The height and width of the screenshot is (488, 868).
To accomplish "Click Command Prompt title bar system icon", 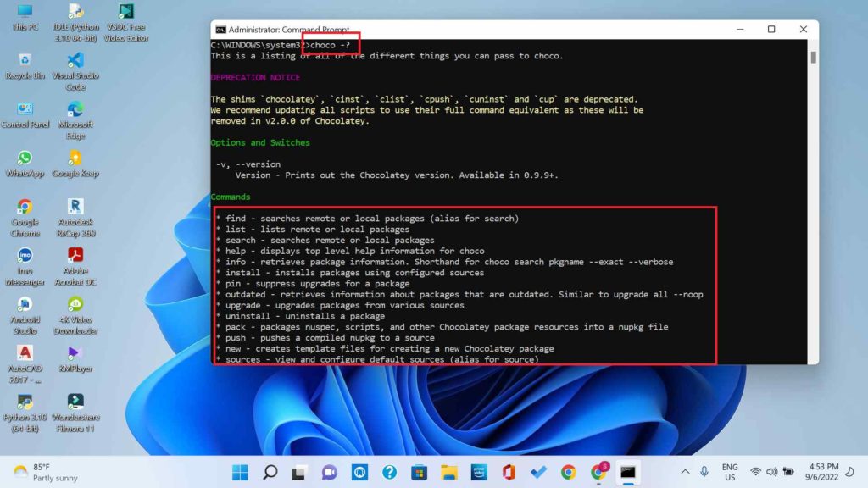I will 220,30.
